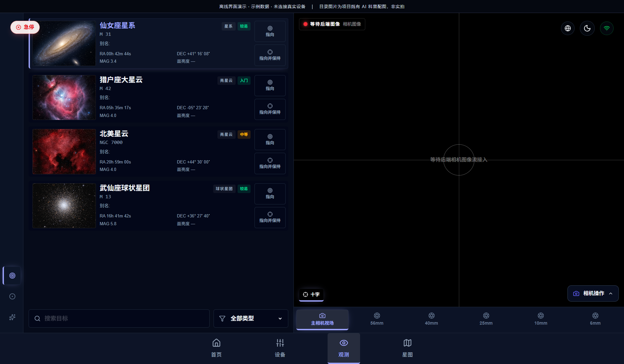Open the 全部类型 filter dropdown
Screen dimensions: 624x364
click(251, 318)
